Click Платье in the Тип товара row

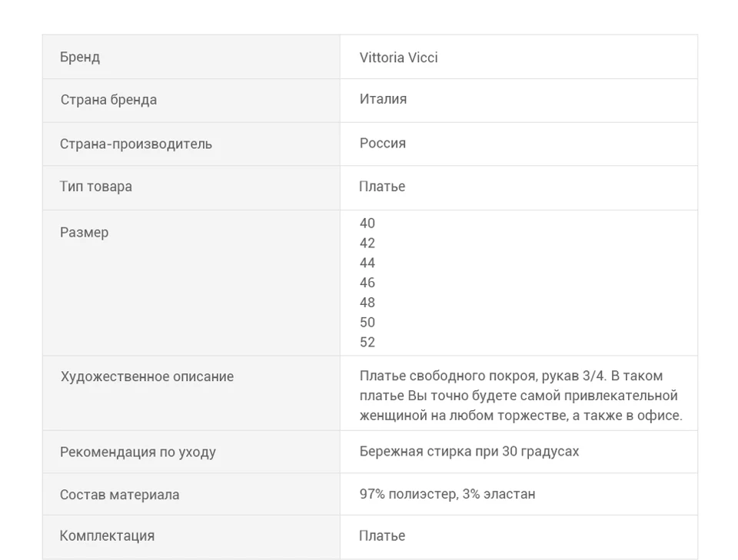click(382, 186)
